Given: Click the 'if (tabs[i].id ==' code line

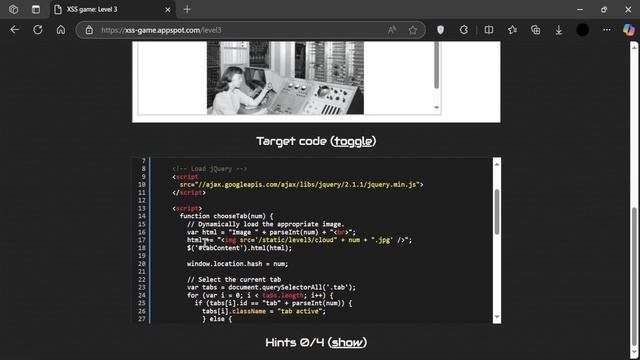Looking at the screenshot, I should point(273,303).
